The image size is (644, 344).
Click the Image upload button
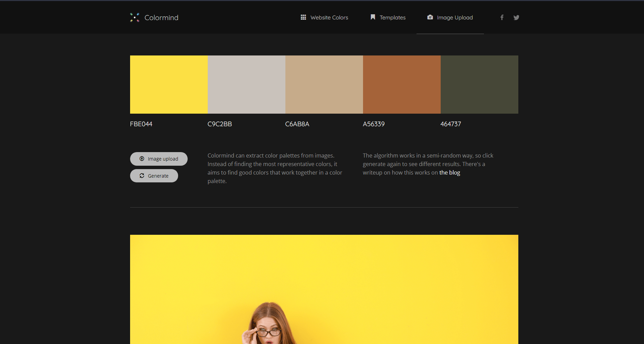(159, 159)
